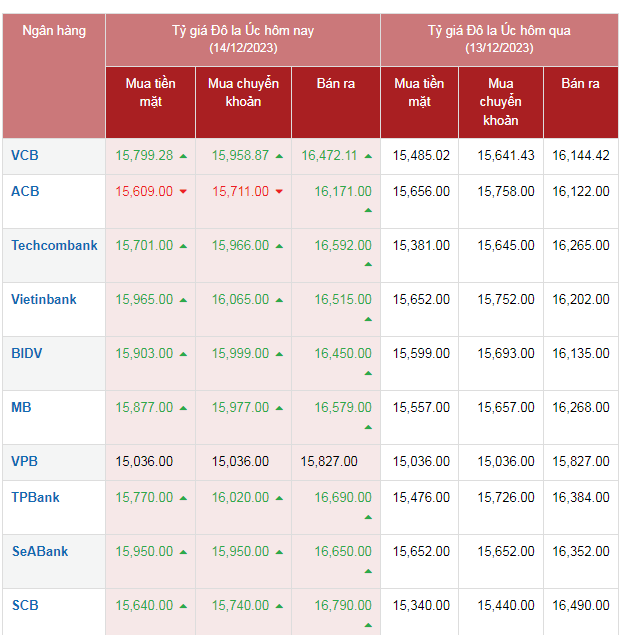Click red down arrow beside ACB 15,609.00
Screen dimensions: 627x635
tap(183, 192)
